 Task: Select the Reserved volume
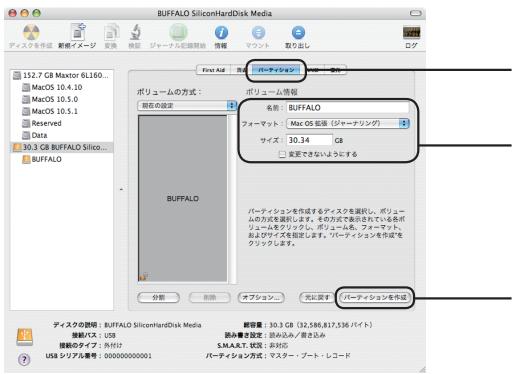pos(62,123)
